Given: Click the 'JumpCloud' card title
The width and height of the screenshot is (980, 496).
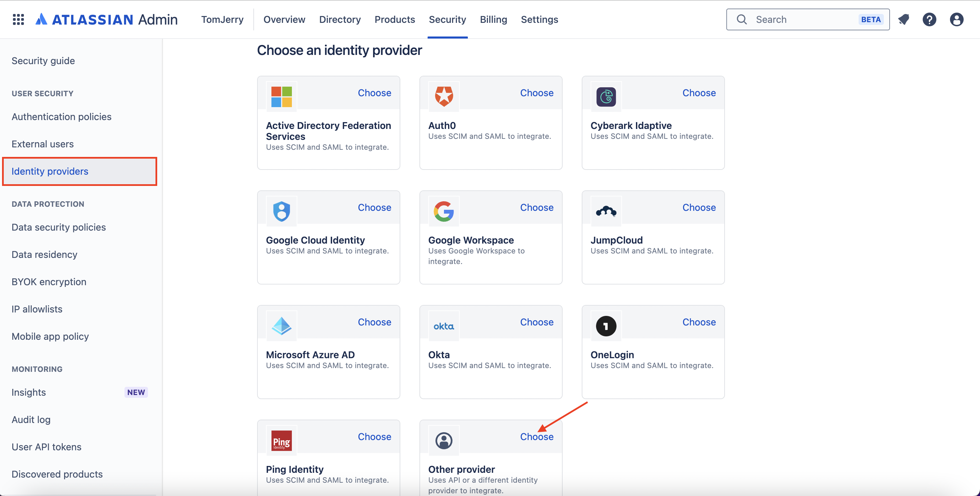Looking at the screenshot, I should (x=616, y=240).
